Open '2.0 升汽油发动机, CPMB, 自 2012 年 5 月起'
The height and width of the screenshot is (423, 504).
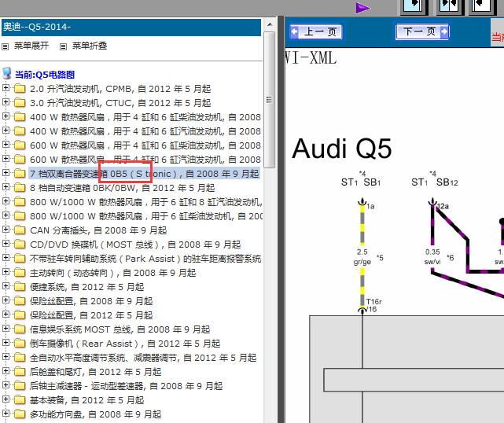[120, 89]
